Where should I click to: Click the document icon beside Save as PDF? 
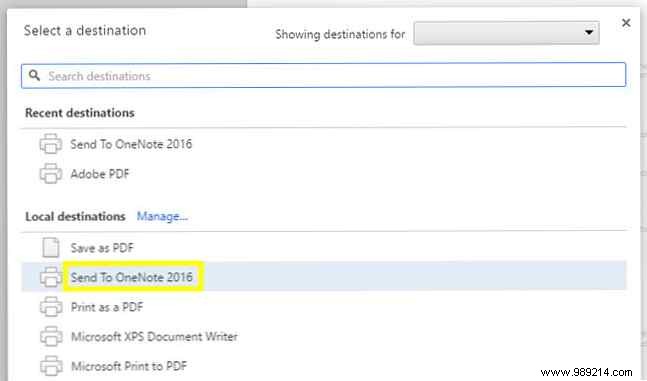(x=51, y=248)
